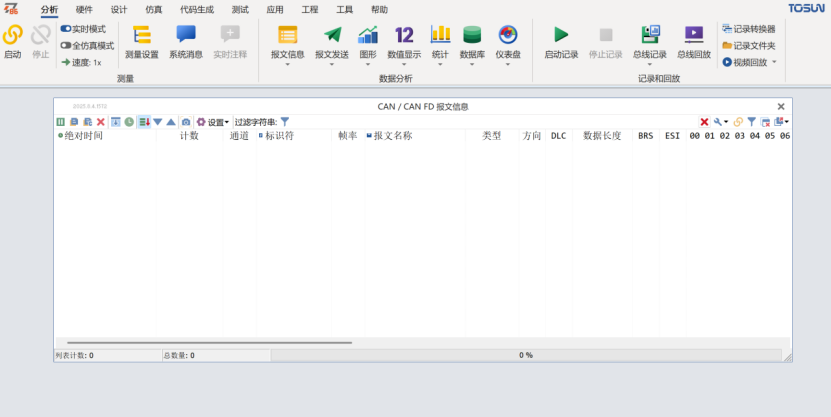Click the 报文名称 column header
This screenshot has height=417, width=831.
tap(415, 136)
